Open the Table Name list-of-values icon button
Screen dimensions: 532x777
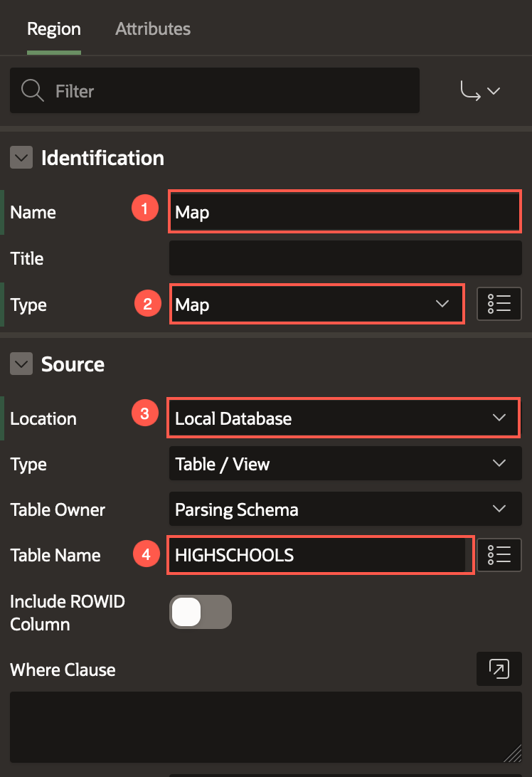click(499, 555)
